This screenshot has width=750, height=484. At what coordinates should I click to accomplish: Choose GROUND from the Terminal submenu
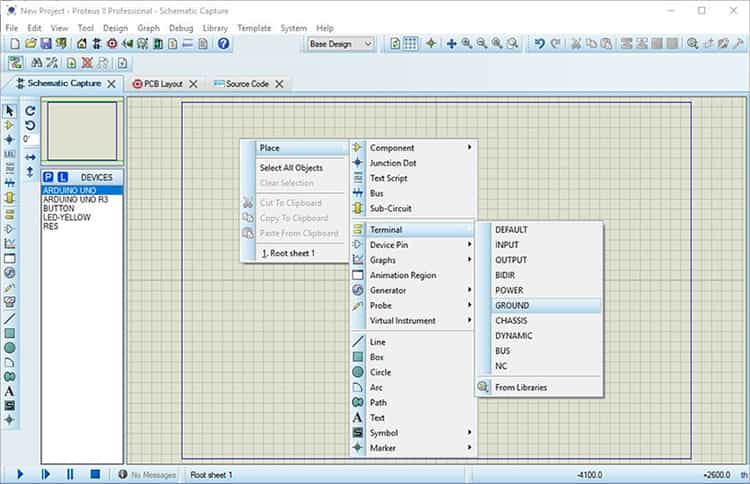click(546, 305)
